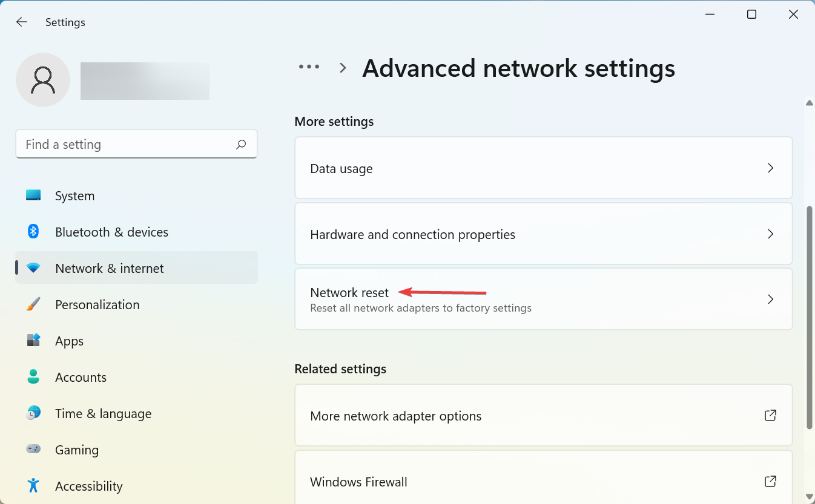
Task: Click the Apps icon in sidebar
Action: click(x=33, y=341)
